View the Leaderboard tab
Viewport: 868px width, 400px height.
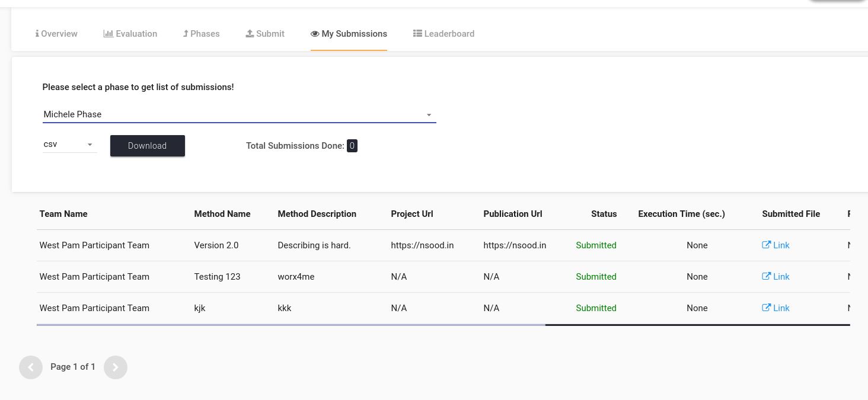click(x=443, y=34)
